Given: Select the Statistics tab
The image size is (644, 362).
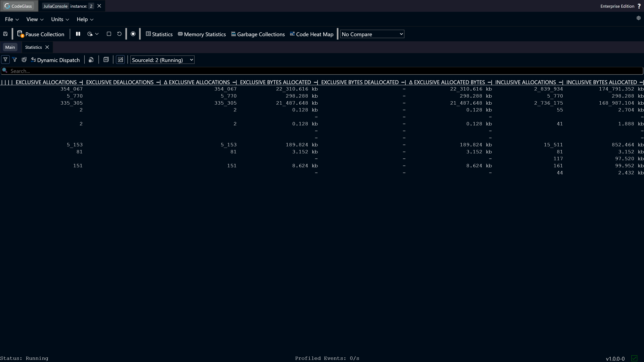Looking at the screenshot, I should tap(34, 47).
